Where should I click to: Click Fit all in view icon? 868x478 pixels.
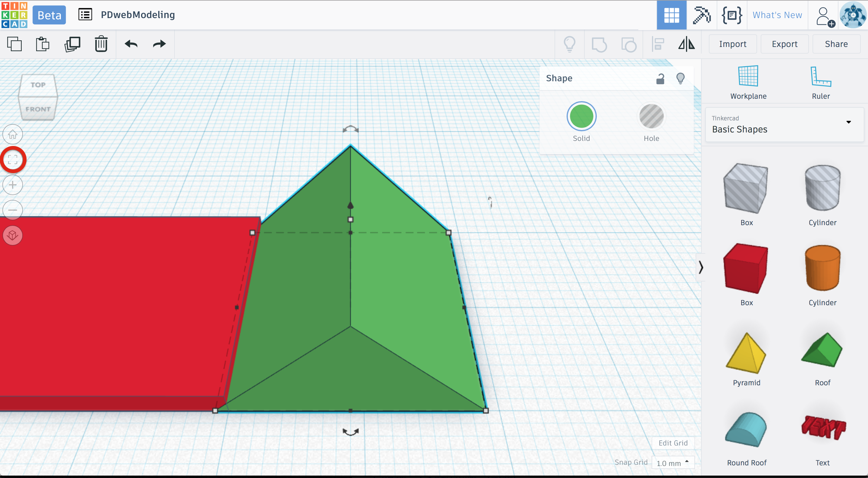point(13,160)
